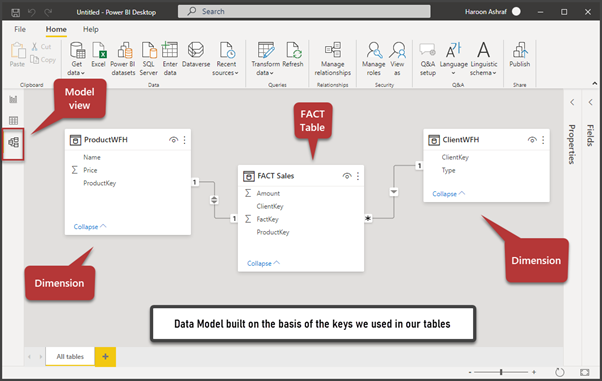This screenshot has height=381, width=602.
Task: Open Manage roles
Action: pos(374,59)
